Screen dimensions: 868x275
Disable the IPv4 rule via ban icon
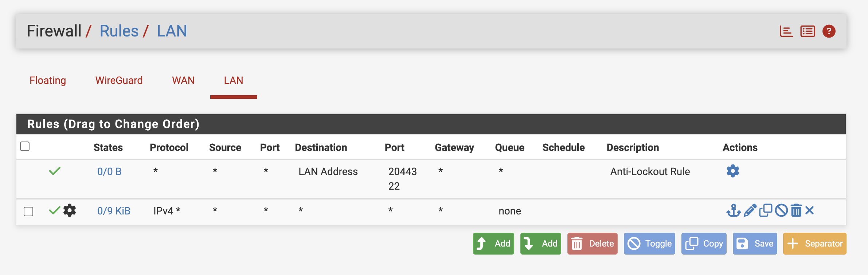[x=781, y=210]
